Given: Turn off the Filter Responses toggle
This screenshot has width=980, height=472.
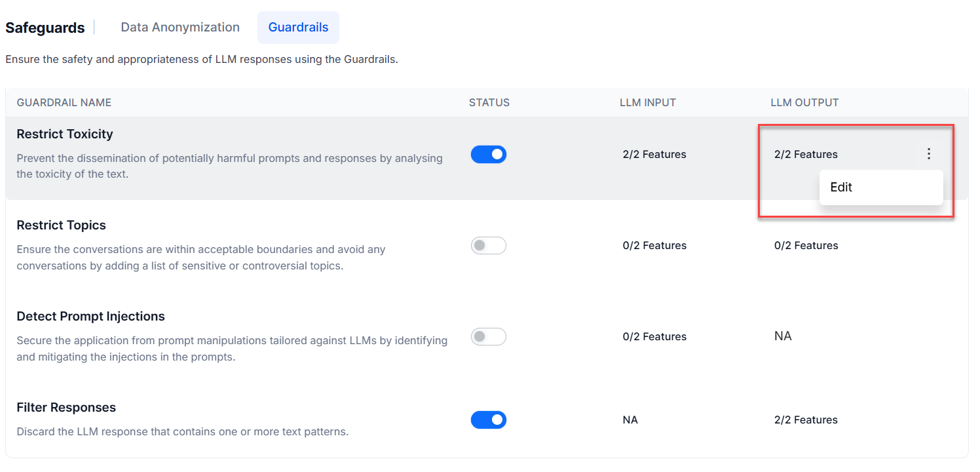Looking at the screenshot, I should point(489,420).
